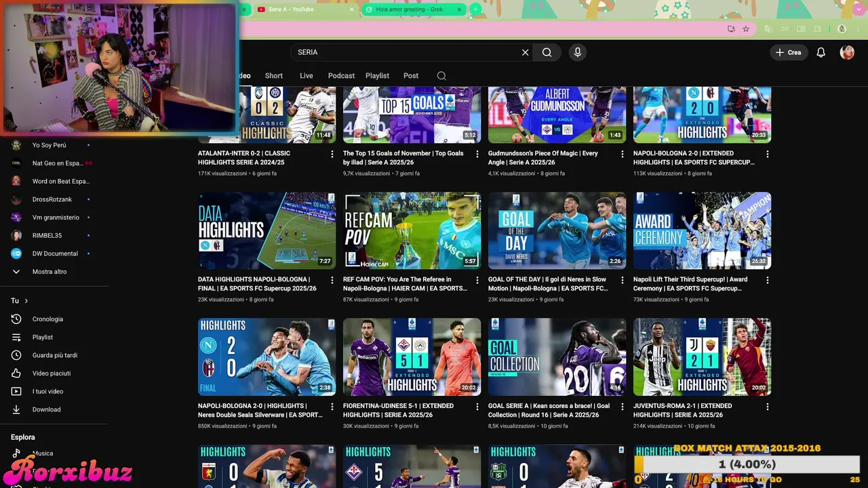The height and width of the screenshot is (488, 868).
Task: Bookmark page with the star icon
Action: [x=746, y=29]
